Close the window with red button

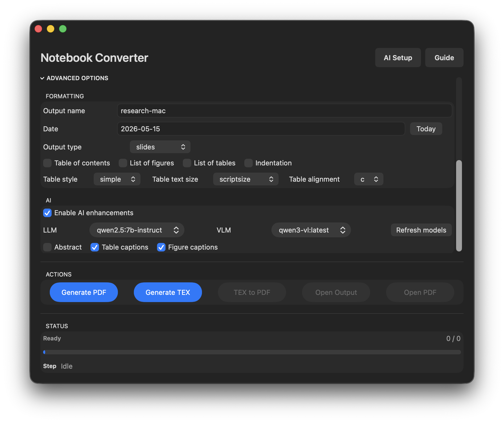pyautogui.click(x=38, y=29)
